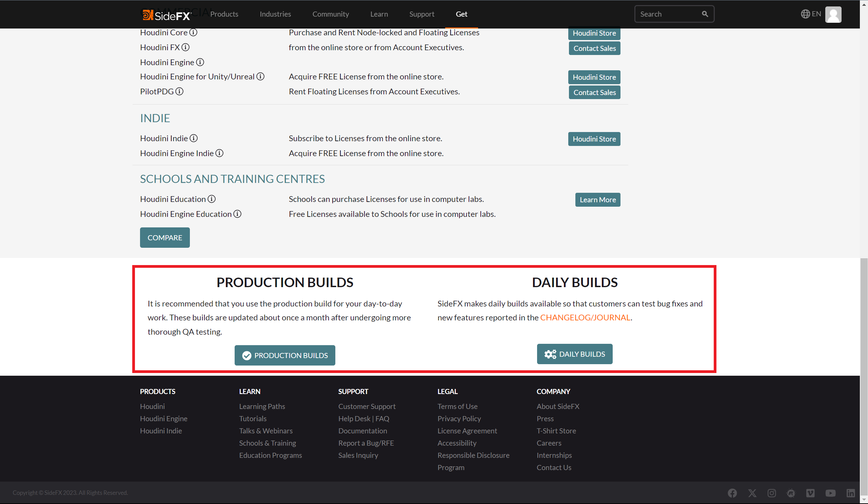Viewport: 868px width, 504px height.
Task: Open the Industries menu
Action: click(x=275, y=14)
